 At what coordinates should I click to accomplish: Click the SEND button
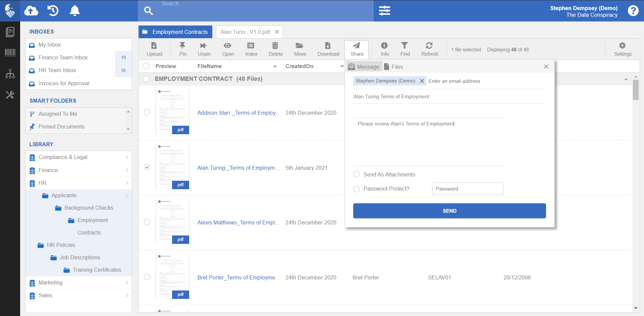449,211
